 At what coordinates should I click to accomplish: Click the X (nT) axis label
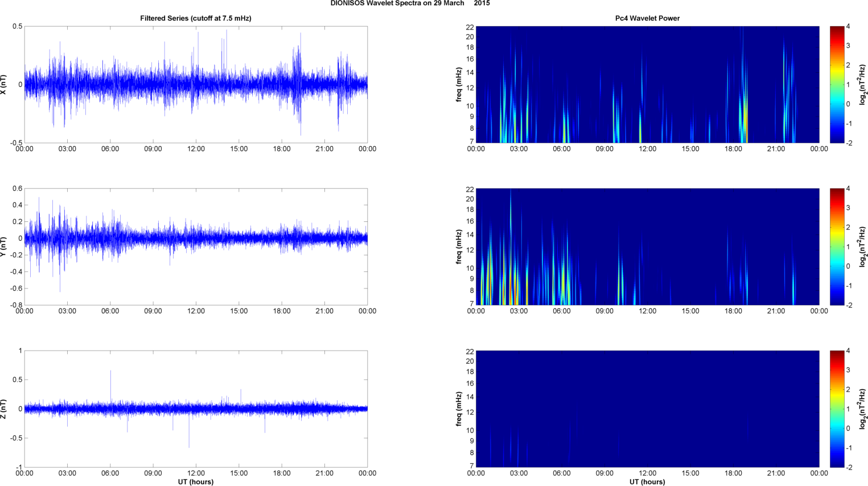[4, 84]
